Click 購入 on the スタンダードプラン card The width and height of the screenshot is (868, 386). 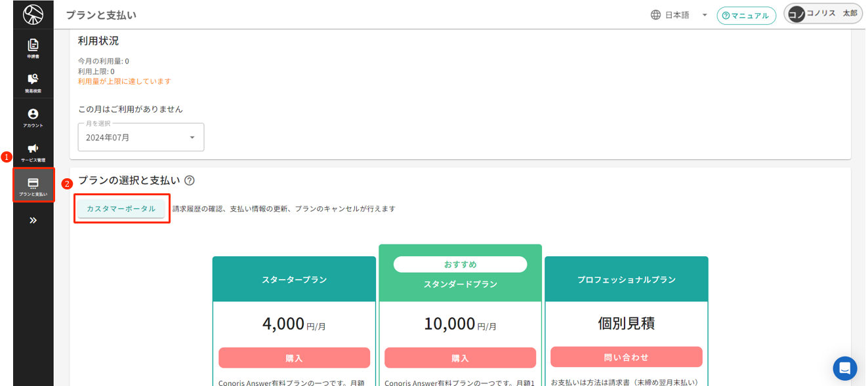[459, 358]
